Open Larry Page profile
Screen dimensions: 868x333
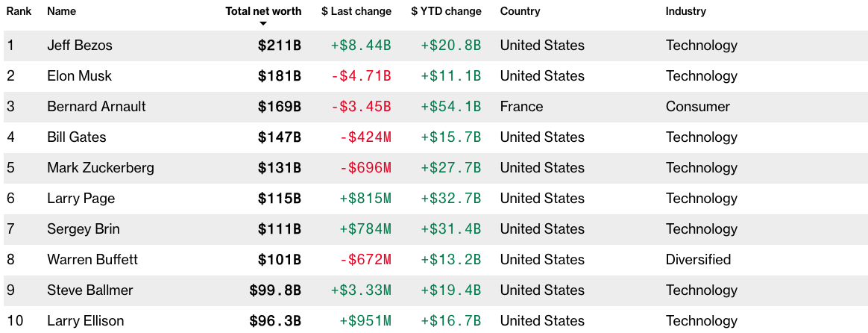[81, 199]
